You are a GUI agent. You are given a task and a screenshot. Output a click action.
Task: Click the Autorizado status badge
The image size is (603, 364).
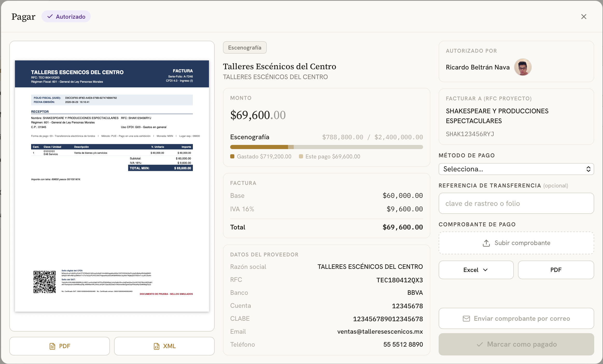(x=66, y=17)
